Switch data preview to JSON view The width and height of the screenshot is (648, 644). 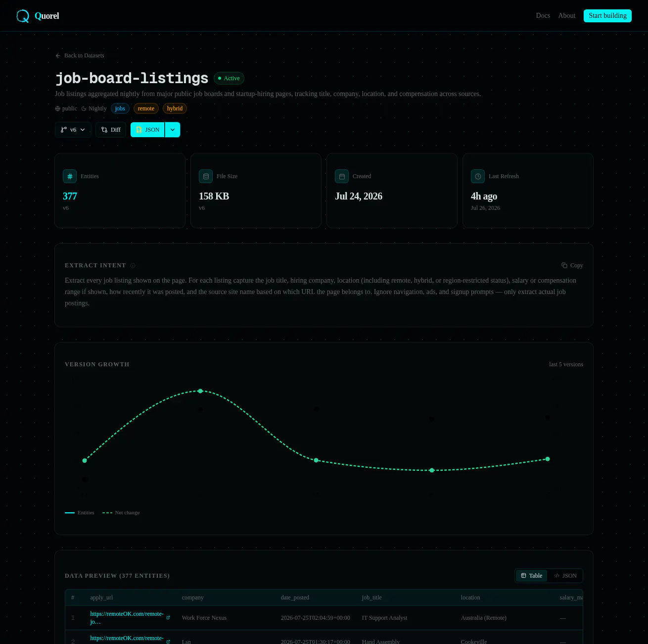[x=565, y=576]
